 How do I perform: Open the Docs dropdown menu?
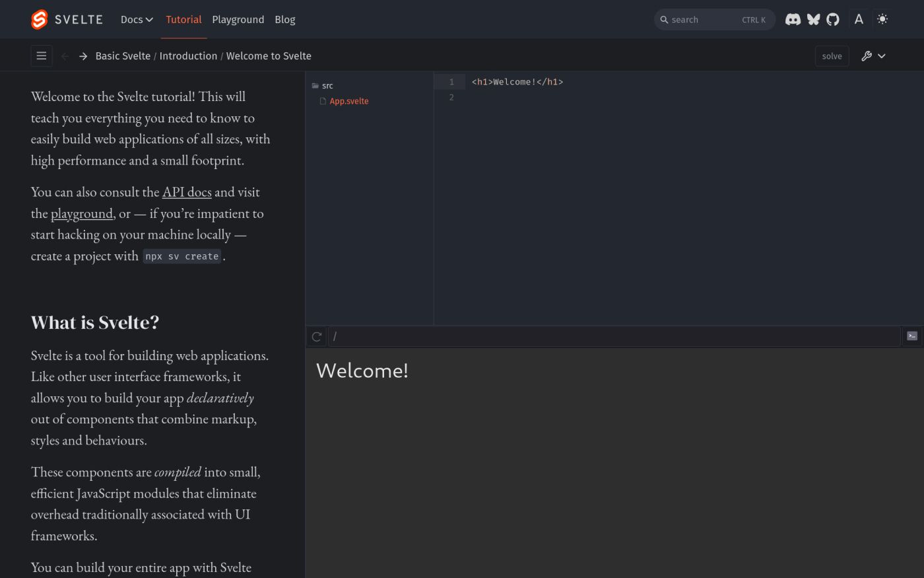tap(137, 20)
